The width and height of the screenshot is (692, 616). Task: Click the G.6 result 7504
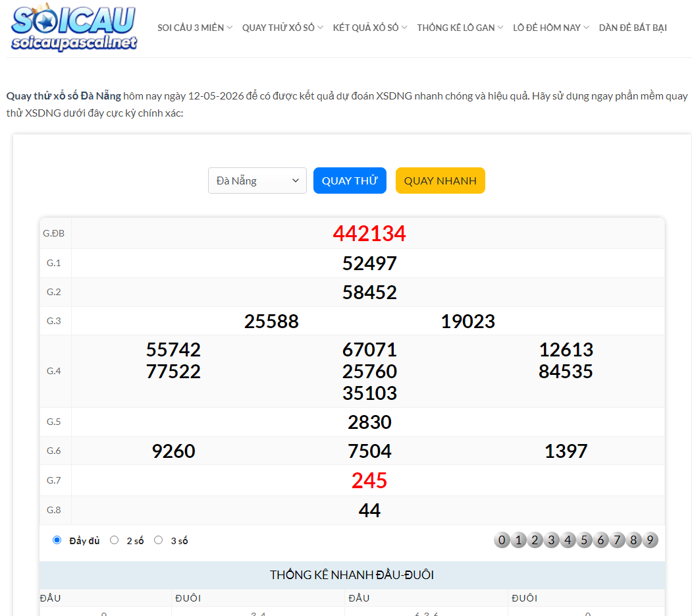click(x=370, y=451)
